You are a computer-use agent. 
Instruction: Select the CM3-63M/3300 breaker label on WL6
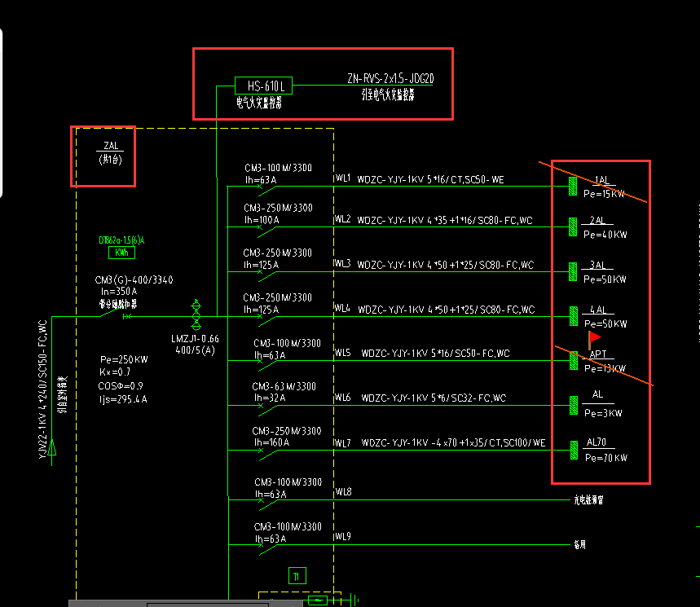pos(284,386)
